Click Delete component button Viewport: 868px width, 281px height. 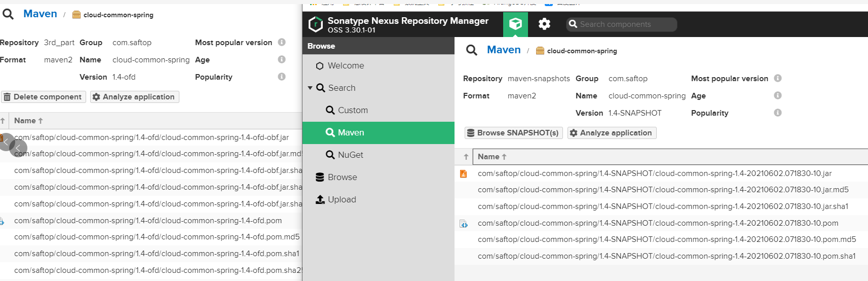(x=43, y=97)
